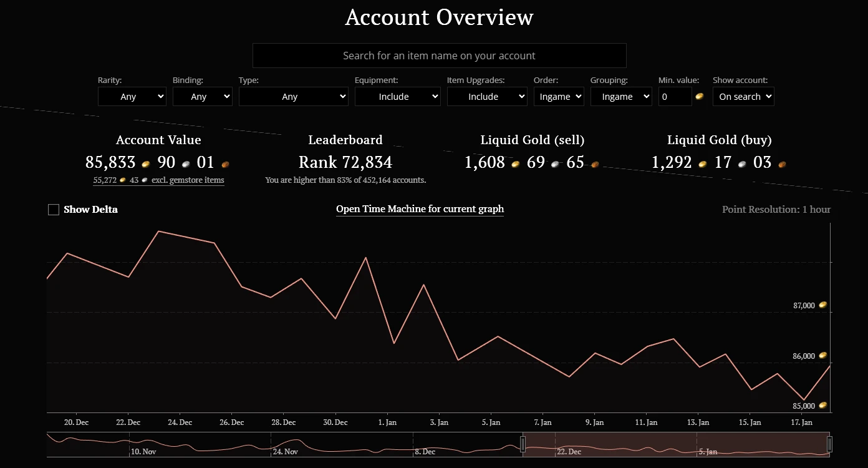This screenshot has width=868, height=468.
Task: Enable the Show Delta checkbox
Action: click(54, 210)
